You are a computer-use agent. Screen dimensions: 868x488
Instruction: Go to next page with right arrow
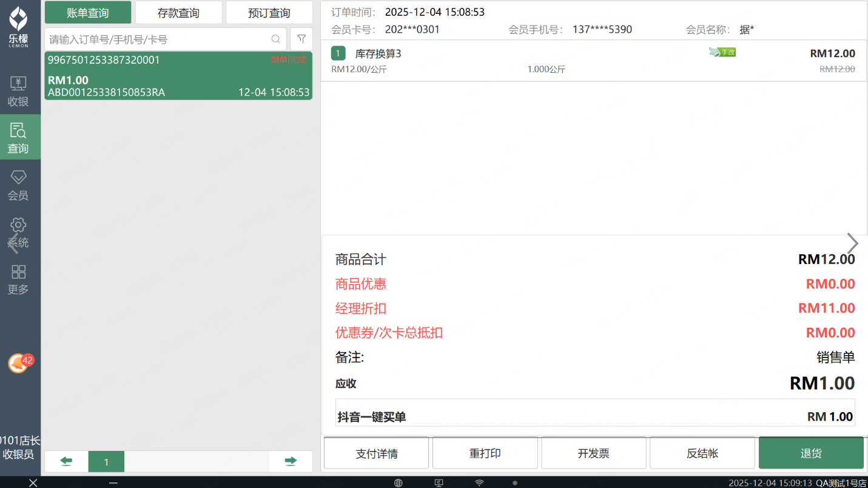click(x=291, y=462)
